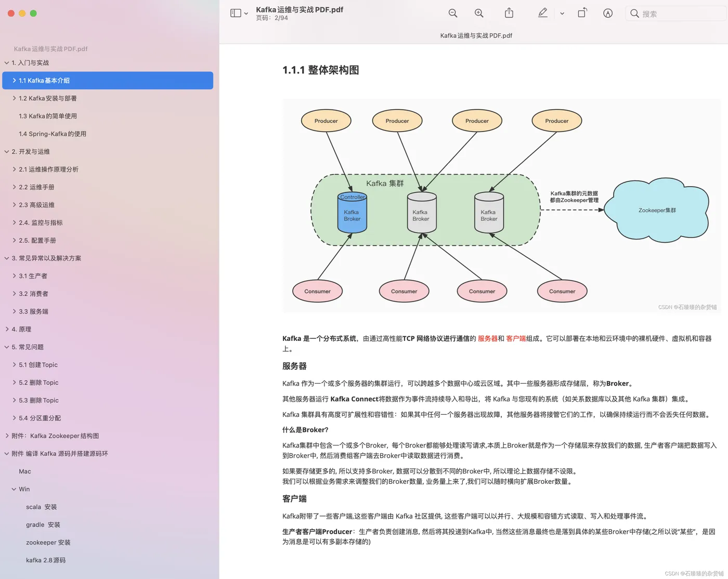Viewport: 728px width, 579px height.
Task: Select '1.3 Kafka的简单使用' in outline
Action: pyautogui.click(x=47, y=116)
